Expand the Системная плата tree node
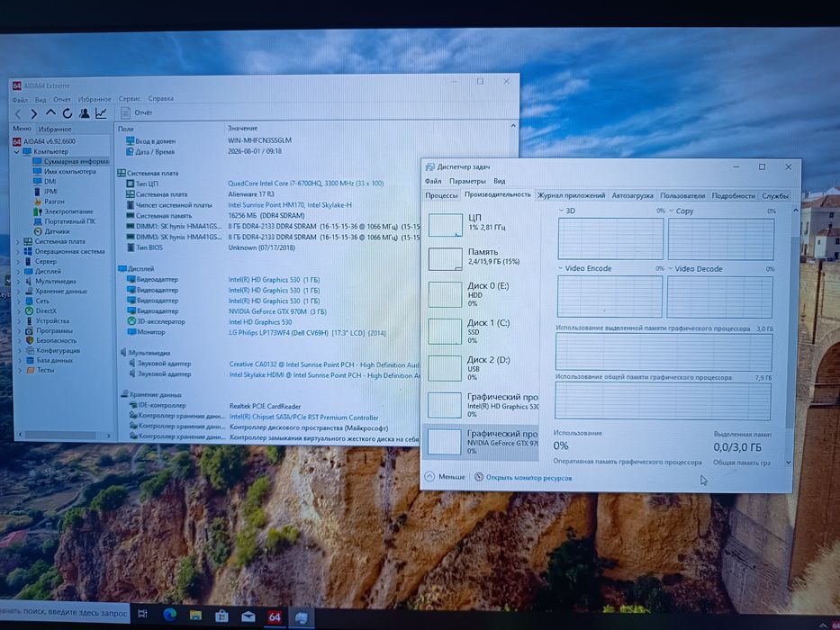This screenshot has width=840, height=630. [x=18, y=241]
